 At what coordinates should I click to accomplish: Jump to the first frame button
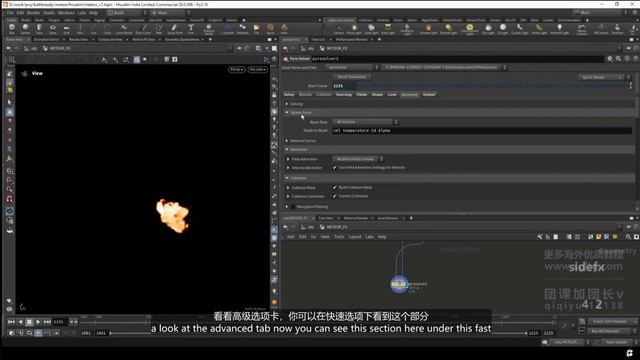coord(11,322)
